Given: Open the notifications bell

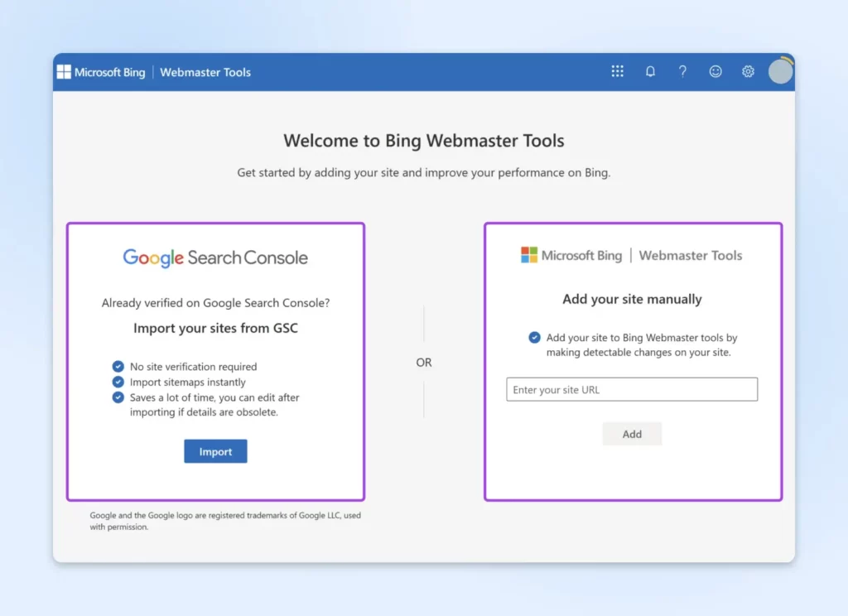Looking at the screenshot, I should click(650, 72).
